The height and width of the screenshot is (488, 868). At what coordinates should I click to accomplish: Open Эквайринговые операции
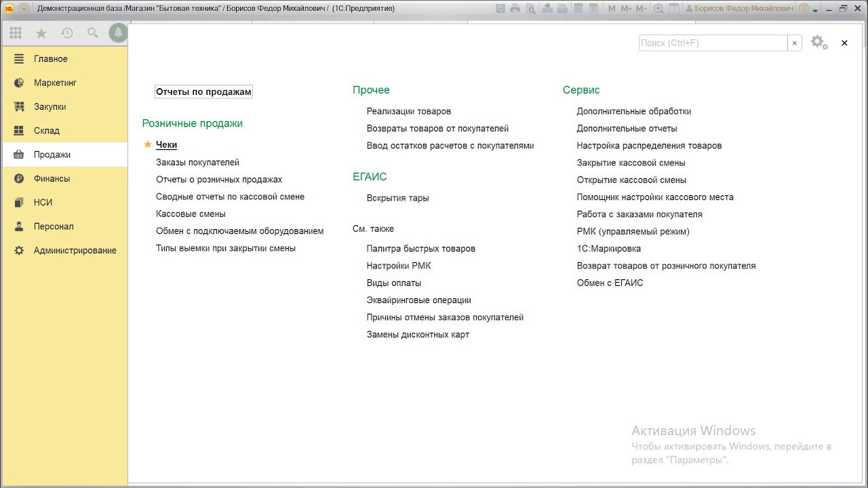click(x=419, y=300)
